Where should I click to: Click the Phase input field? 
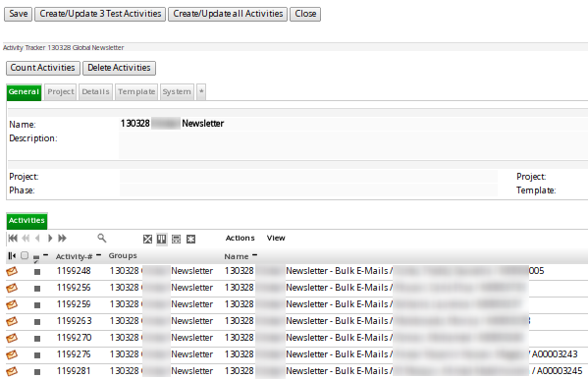tap(308, 190)
